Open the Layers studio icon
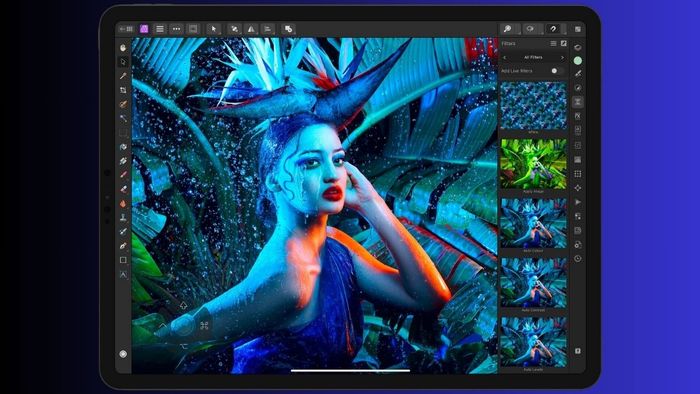 (x=578, y=47)
